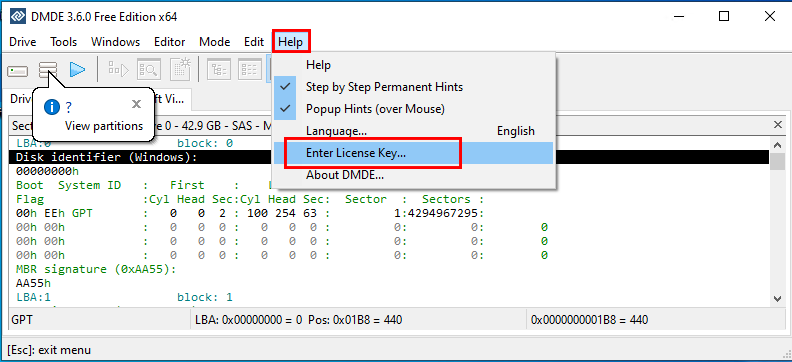Click the System ID column header
This screenshot has height=362, width=792.
[x=89, y=185]
